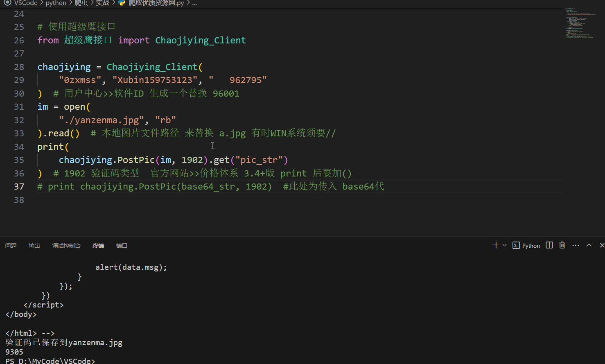The width and height of the screenshot is (605, 364).
Task: Open 爬取优质资源网.py breadcrumb file entry
Action: pos(156,3)
